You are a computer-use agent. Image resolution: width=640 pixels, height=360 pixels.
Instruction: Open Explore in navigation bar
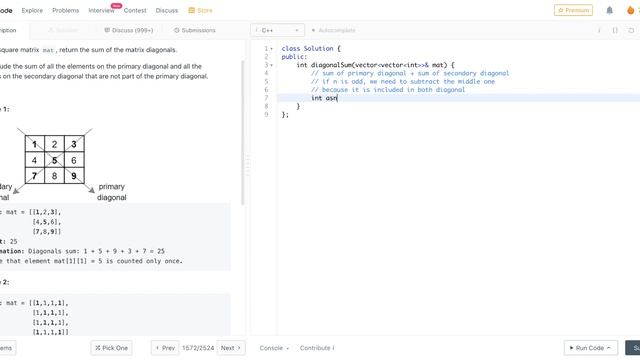[32, 10]
